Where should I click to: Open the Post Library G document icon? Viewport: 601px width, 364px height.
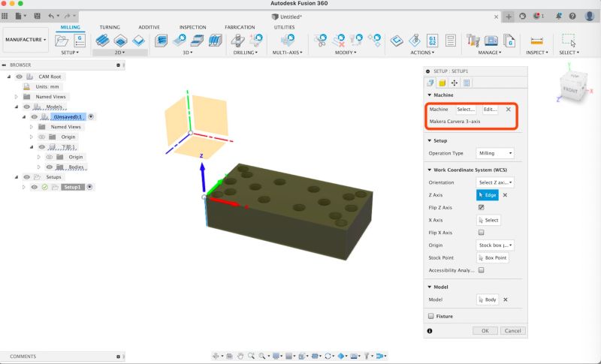(509, 41)
